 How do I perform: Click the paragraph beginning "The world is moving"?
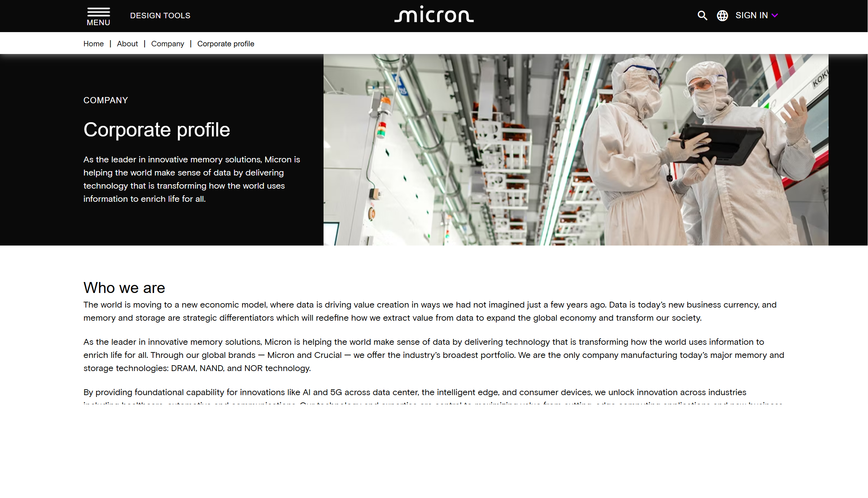pyautogui.click(x=430, y=311)
